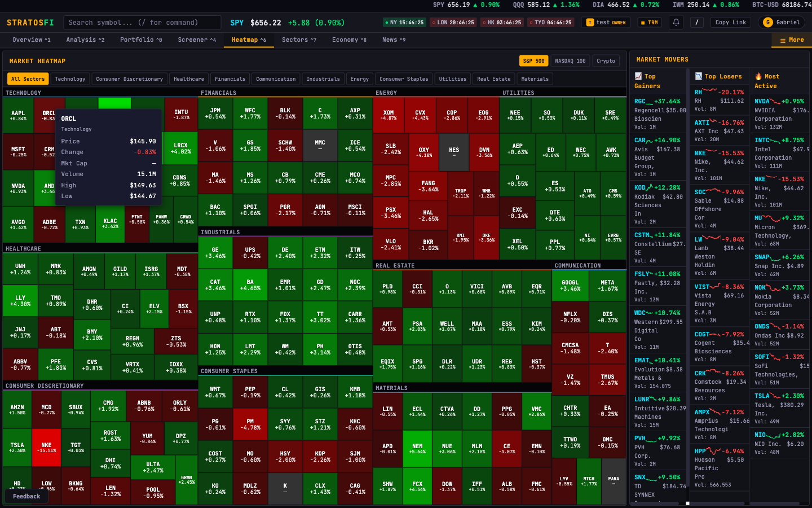
Task: Click the AXTI sparkline in Top Losers
Action: 713,121
